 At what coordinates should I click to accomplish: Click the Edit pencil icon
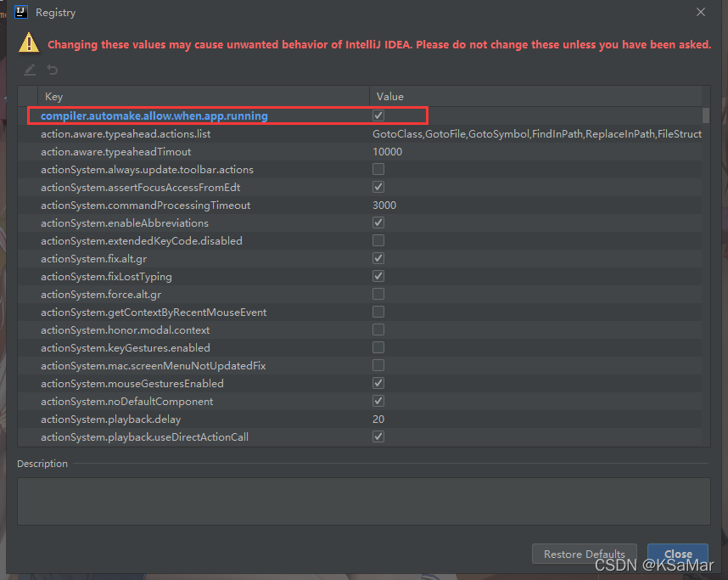(30, 70)
